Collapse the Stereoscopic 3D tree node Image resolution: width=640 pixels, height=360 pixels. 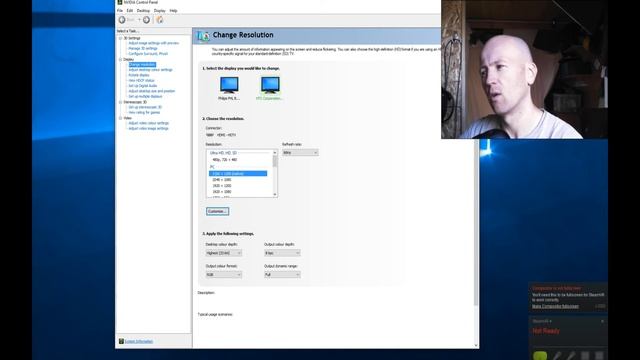point(120,102)
